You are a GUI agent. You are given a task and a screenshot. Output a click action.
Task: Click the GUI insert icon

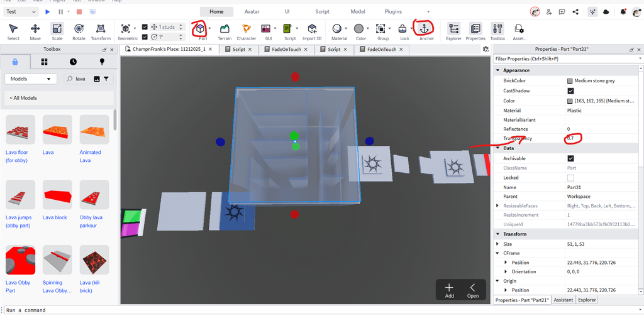coord(266,29)
